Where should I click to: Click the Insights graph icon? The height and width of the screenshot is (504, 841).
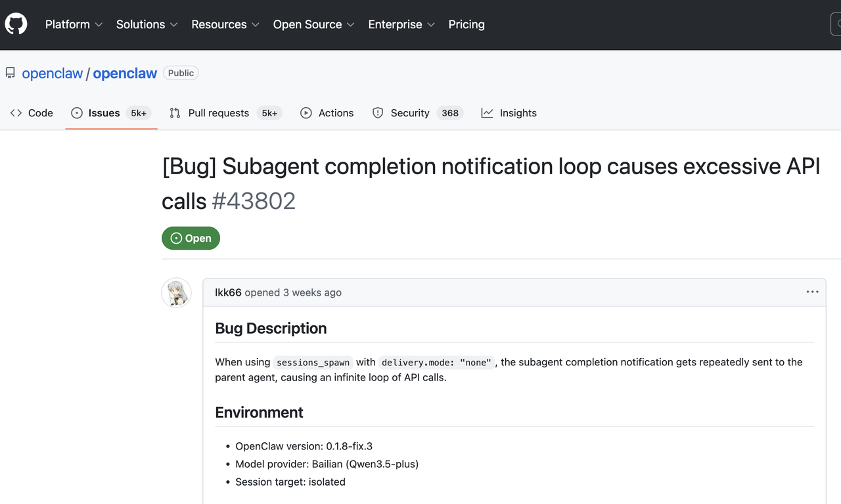point(487,113)
